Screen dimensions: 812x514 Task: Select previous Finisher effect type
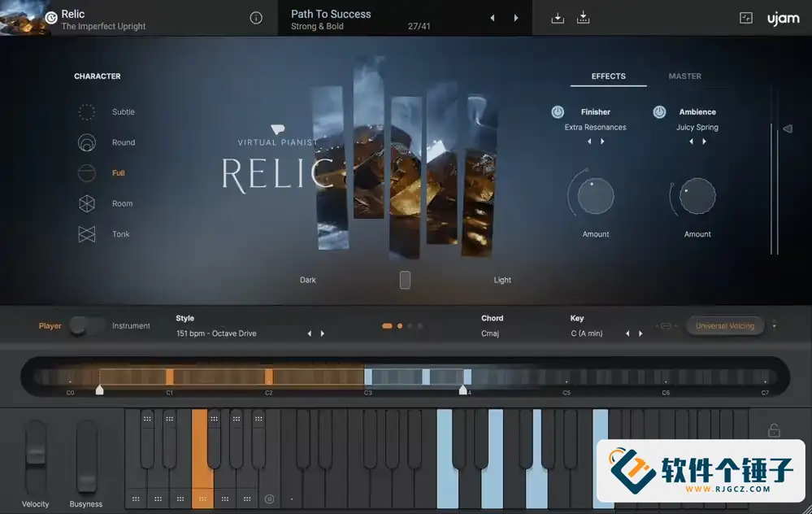coord(589,142)
